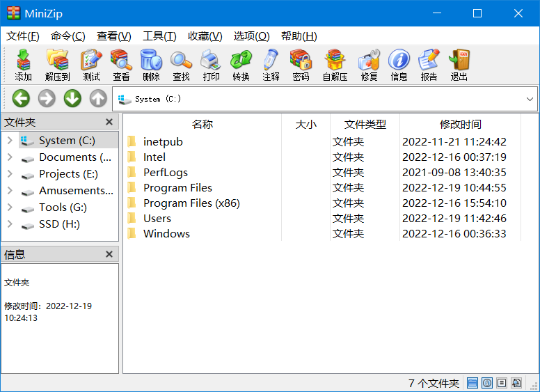Open the 查看(V) menu
Image resolution: width=540 pixels, height=392 pixels.
(x=113, y=36)
